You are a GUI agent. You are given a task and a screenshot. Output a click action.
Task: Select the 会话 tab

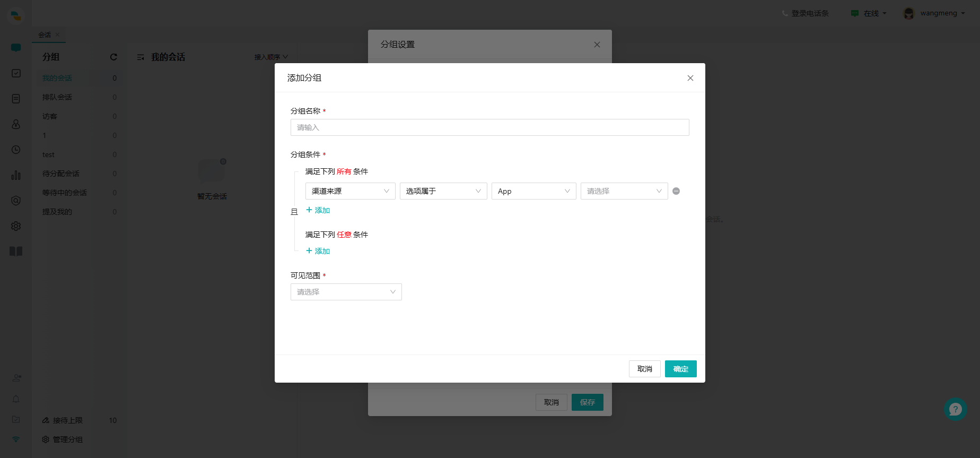pos(45,35)
